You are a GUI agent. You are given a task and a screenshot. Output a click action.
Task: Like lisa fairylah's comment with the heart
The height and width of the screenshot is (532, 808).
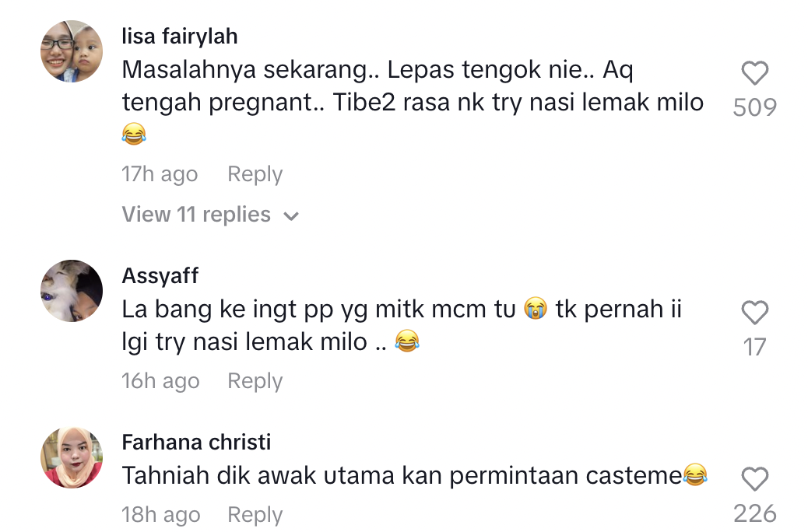(x=754, y=74)
